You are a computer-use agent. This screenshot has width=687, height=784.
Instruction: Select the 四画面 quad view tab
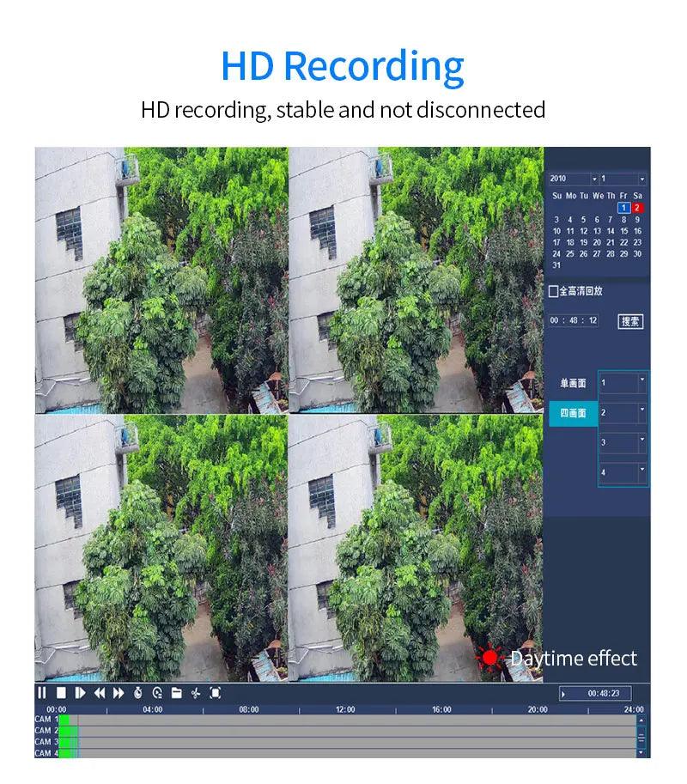coord(572,413)
